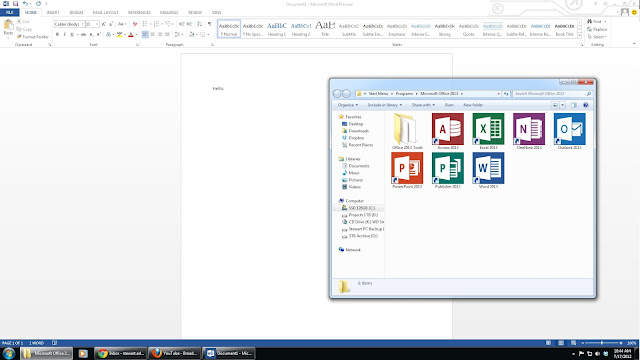The height and width of the screenshot is (360, 640).
Task: Toggle the preview pane in Explorer
Action: point(574,105)
